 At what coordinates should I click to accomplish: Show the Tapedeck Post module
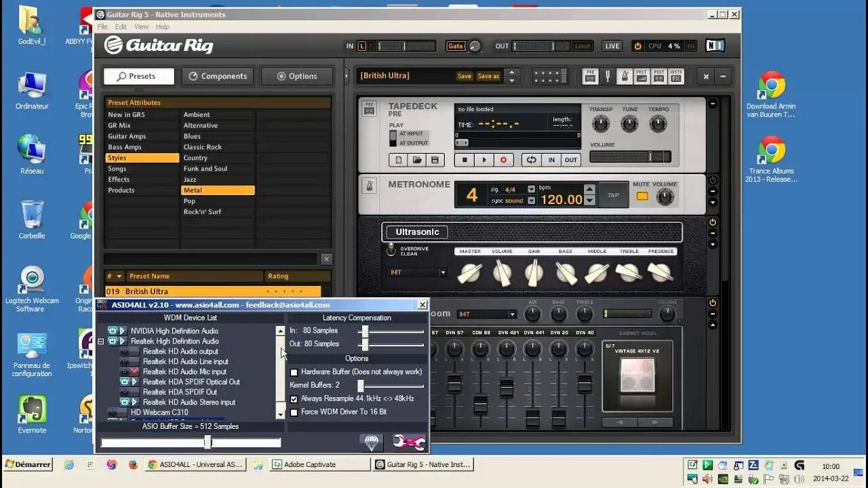[x=659, y=77]
